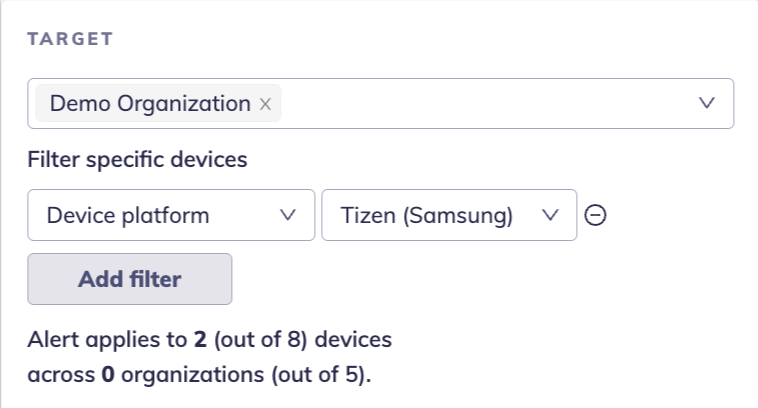
Task: Click the "Tizen (Samsung)" text label
Action: click(427, 215)
